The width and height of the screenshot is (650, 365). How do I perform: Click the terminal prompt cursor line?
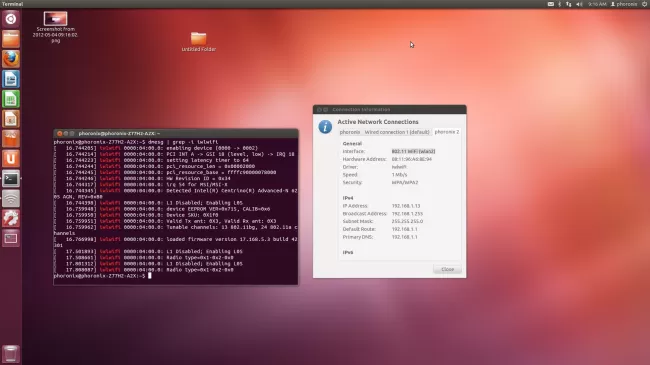tap(102, 276)
